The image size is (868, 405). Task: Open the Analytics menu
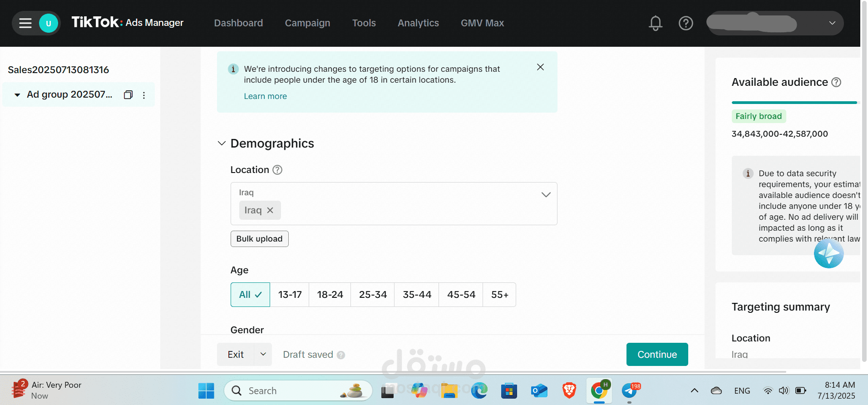click(418, 23)
